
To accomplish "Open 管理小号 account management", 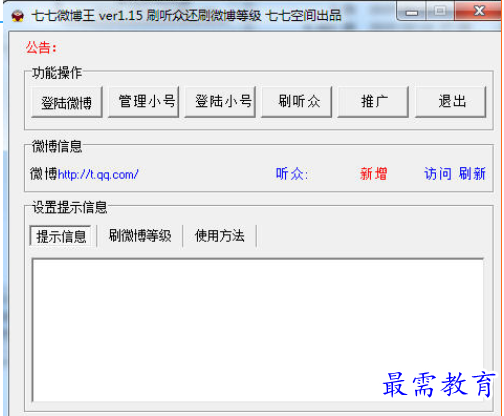I will point(144,102).
